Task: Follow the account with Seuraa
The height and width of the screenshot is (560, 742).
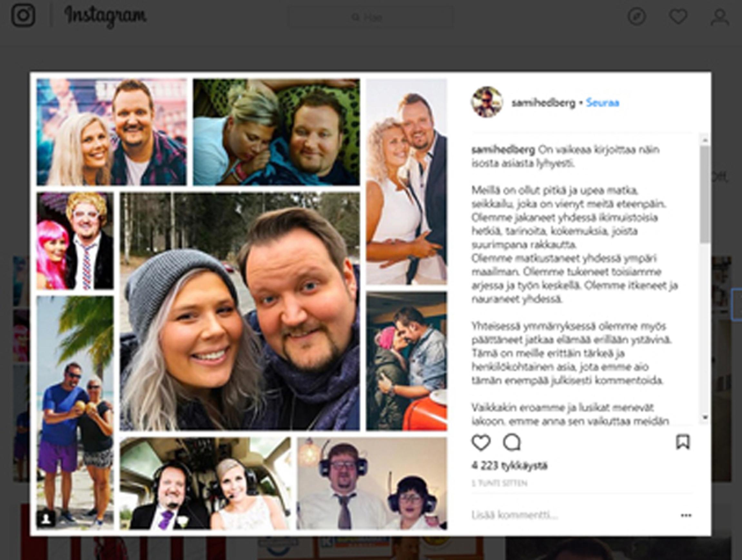Action: point(602,103)
